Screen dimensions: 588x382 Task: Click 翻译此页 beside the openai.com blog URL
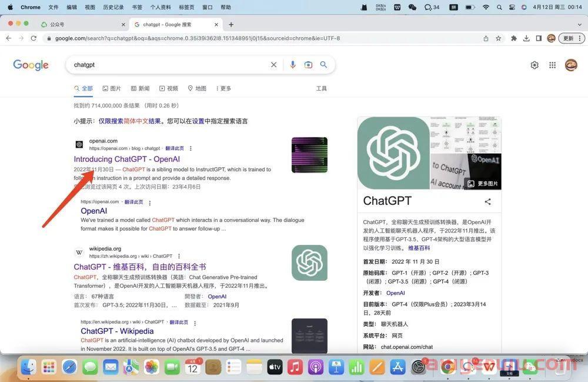tap(175, 148)
